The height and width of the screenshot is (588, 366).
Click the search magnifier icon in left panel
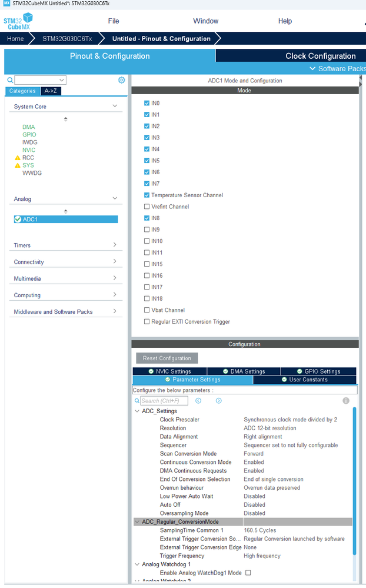click(10, 80)
